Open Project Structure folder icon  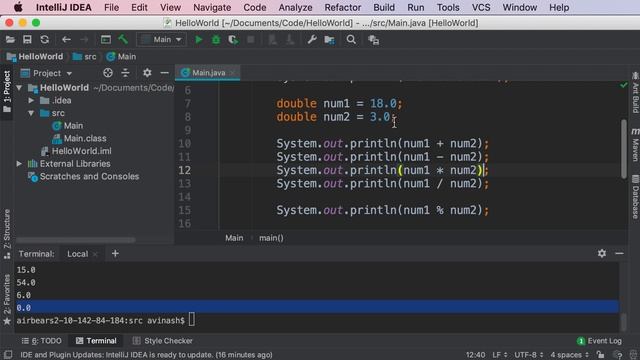(x=329, y=40)
